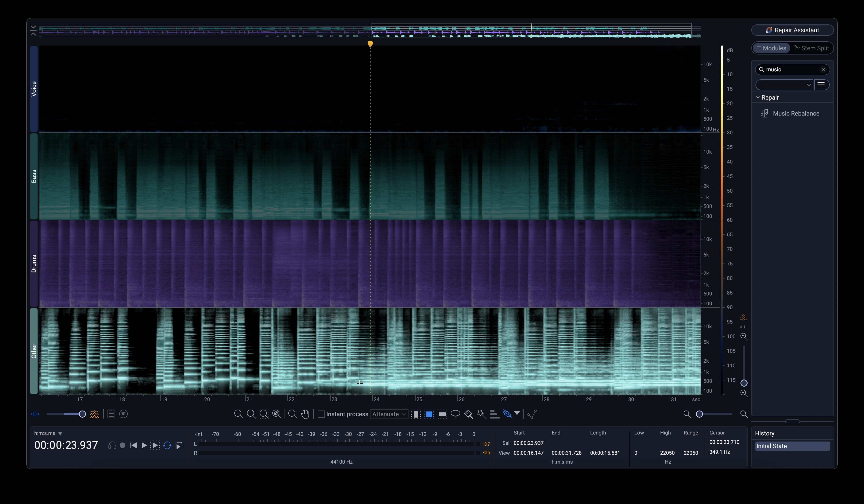Toggle headphone input monitoring

tap(112, 445)
